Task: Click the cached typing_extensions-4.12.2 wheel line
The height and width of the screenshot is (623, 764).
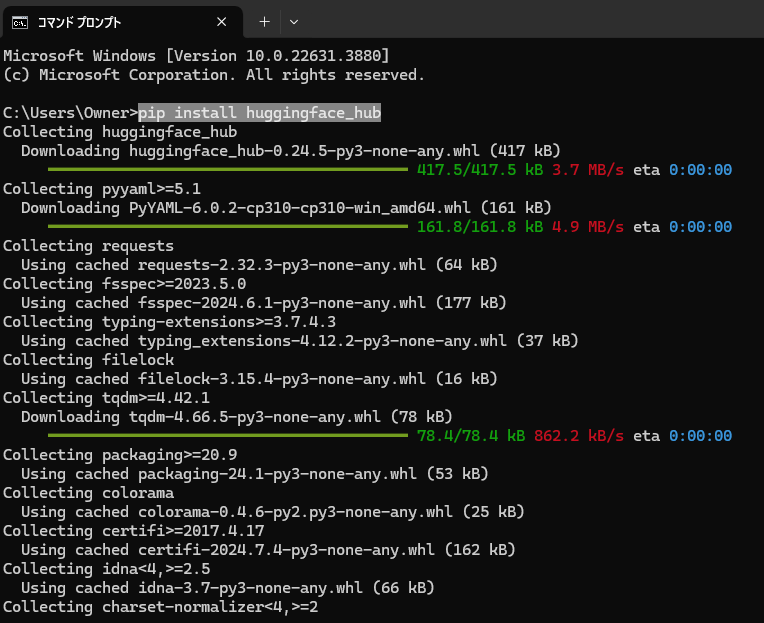Action: click(300, 340)
